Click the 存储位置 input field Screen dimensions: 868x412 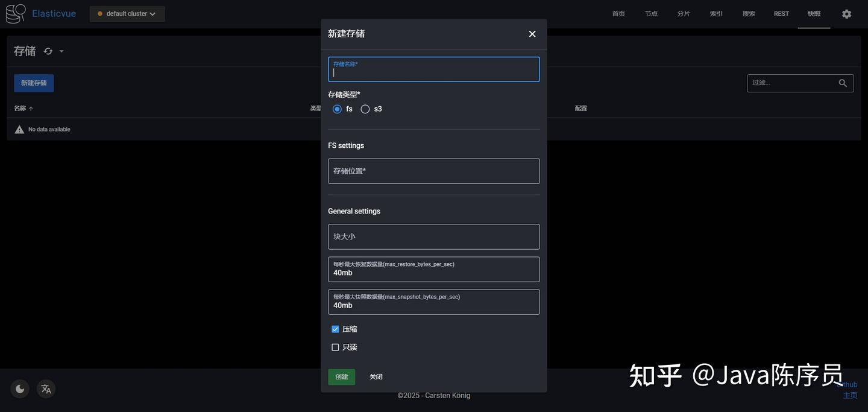(433, 171)
